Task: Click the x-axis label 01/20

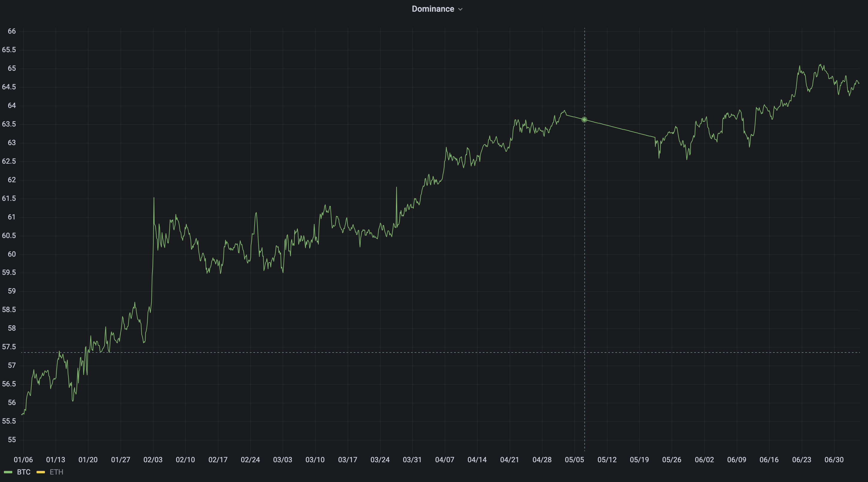Action: (88, 460)
